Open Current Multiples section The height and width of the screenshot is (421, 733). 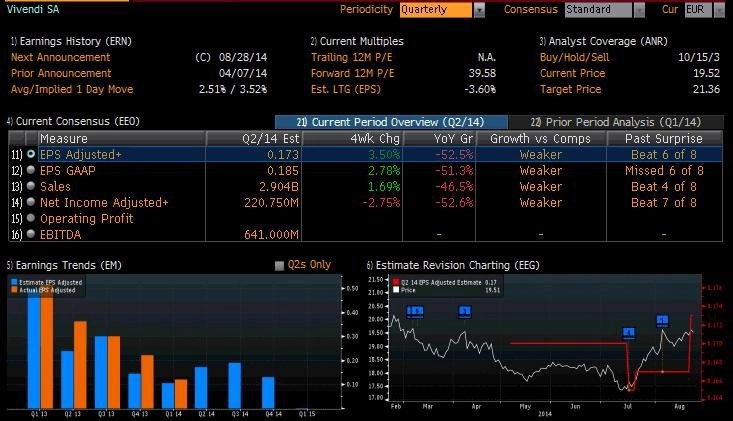point(357,41)
